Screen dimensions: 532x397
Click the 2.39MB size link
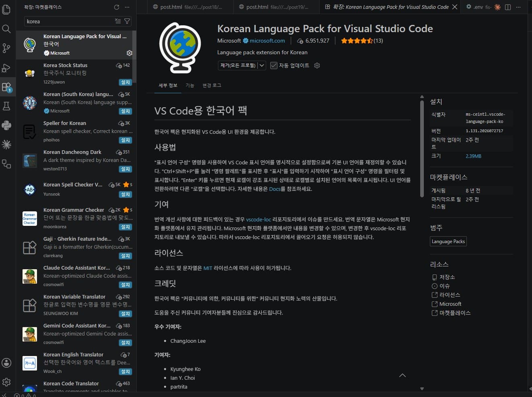point(473,156)
